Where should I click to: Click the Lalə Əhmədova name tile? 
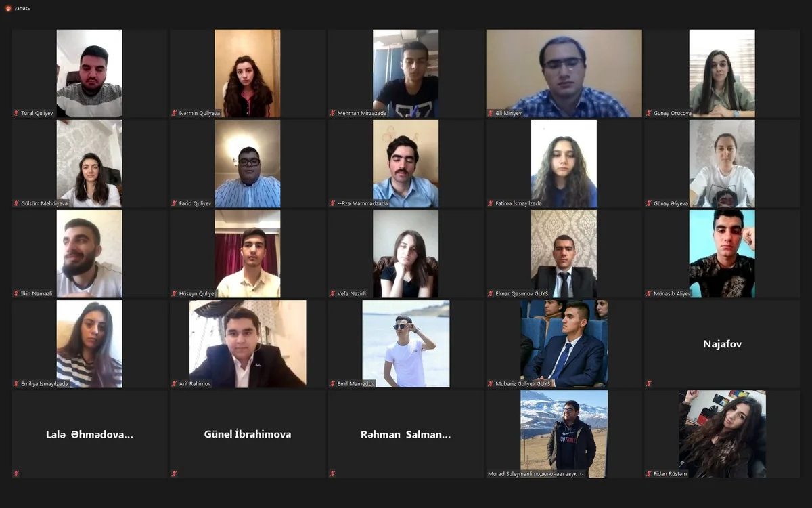pos(89,434)
